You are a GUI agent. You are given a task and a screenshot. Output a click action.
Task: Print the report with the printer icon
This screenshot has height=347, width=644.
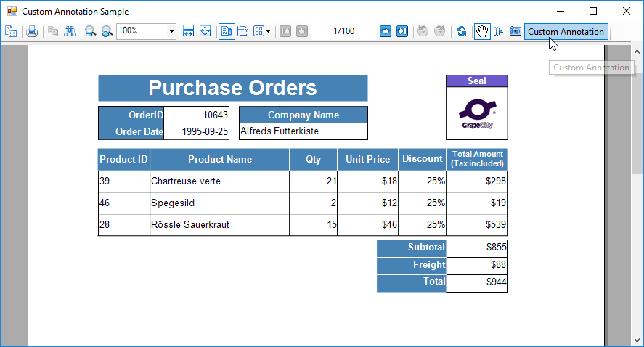tap(32, 31)
